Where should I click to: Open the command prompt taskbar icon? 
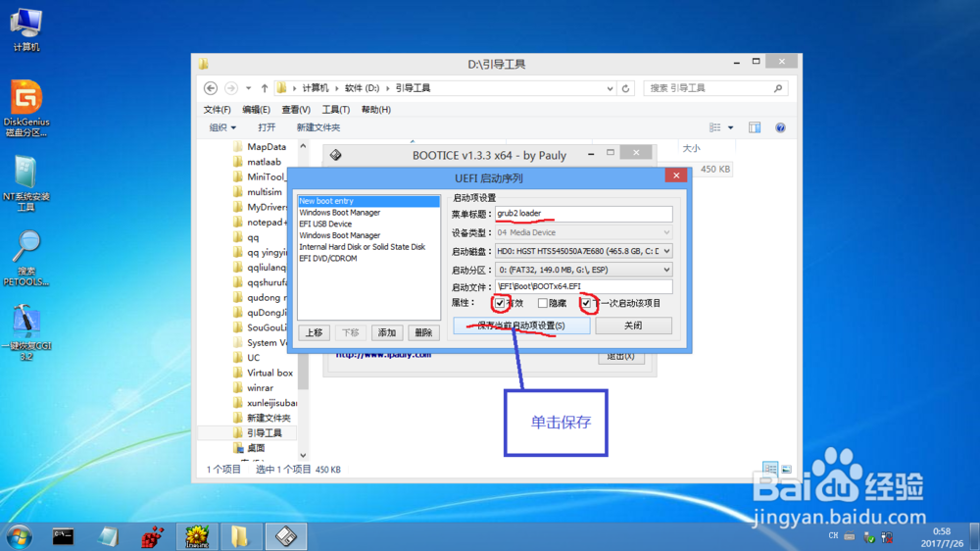pos(63,536)
